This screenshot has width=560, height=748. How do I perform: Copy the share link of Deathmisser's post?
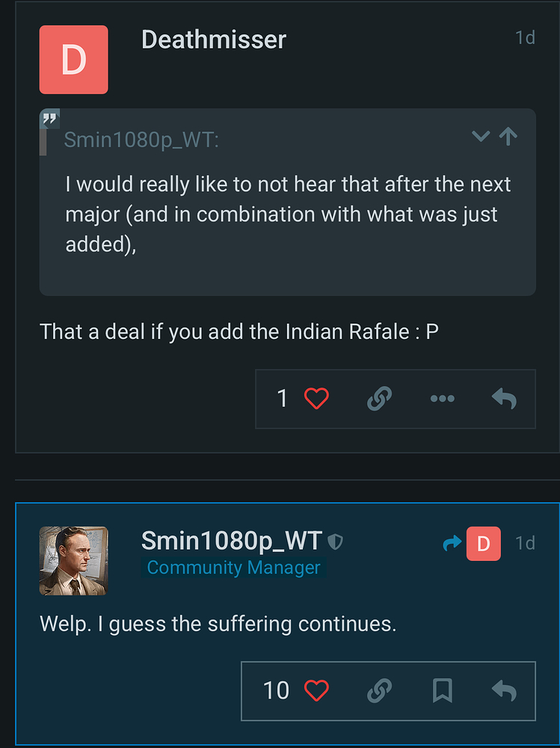(379, 399)
